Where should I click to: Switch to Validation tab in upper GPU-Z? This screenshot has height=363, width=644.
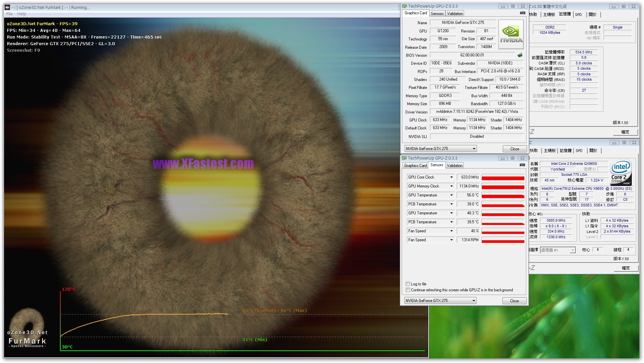455,14
